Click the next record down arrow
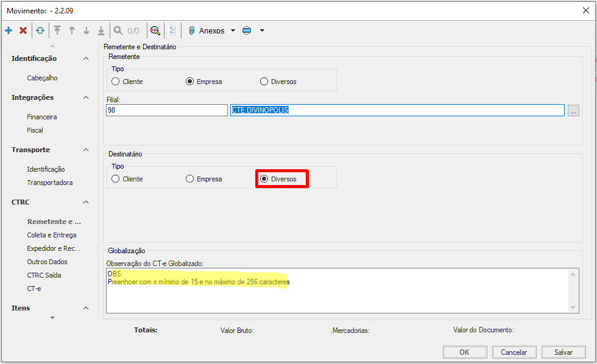 pyautogui.click(x=87, y=30)
